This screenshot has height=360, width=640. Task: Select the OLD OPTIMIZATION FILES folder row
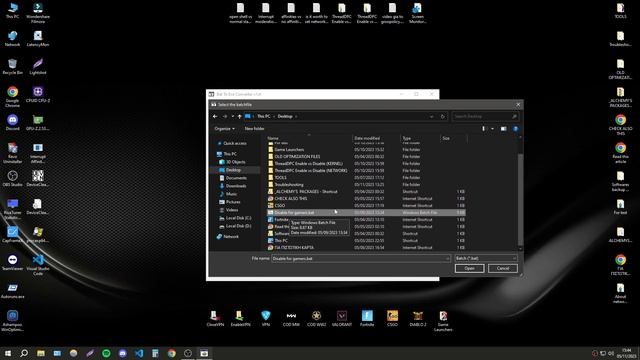click(366, 156)
